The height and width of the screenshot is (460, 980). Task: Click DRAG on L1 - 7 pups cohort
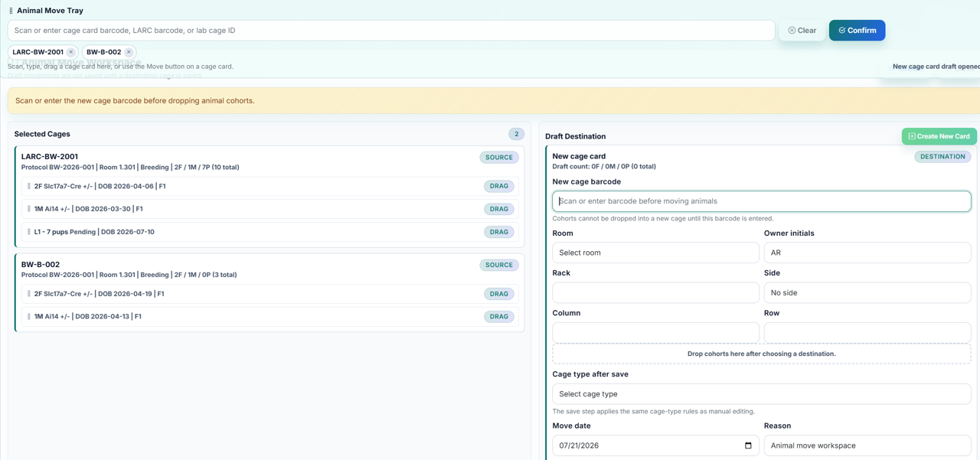click(499, 232)
